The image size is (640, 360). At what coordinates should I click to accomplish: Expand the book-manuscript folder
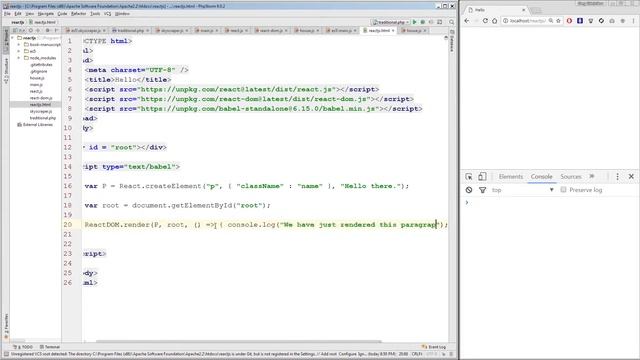(18, 44)
